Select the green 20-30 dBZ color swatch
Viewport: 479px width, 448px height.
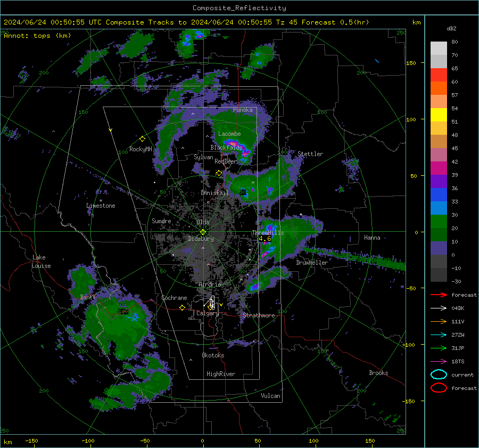point(439,222)
